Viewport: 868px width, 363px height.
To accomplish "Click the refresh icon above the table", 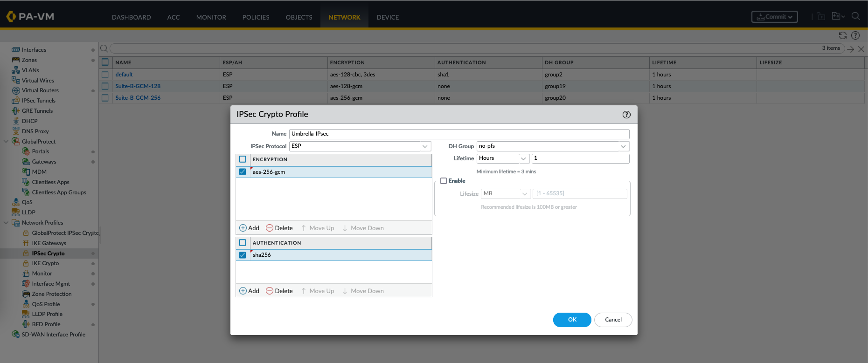I will (x=842, y=35).
